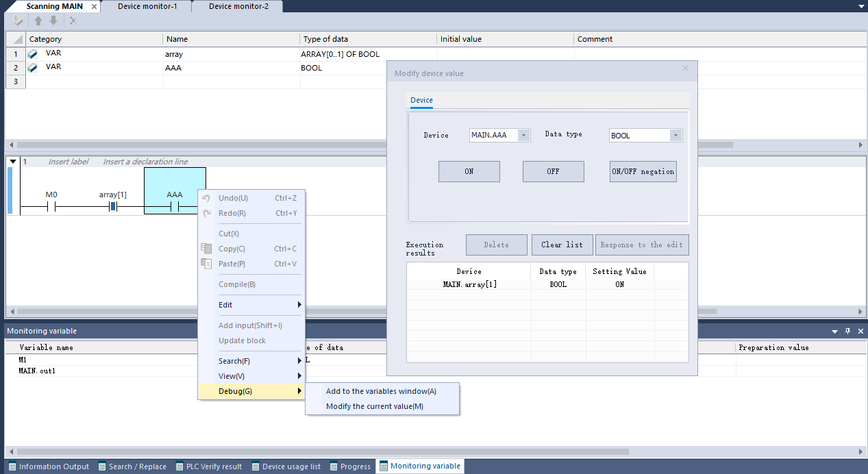
Task: Pin the Monitoring variable panel
Action: coord(847,332)
